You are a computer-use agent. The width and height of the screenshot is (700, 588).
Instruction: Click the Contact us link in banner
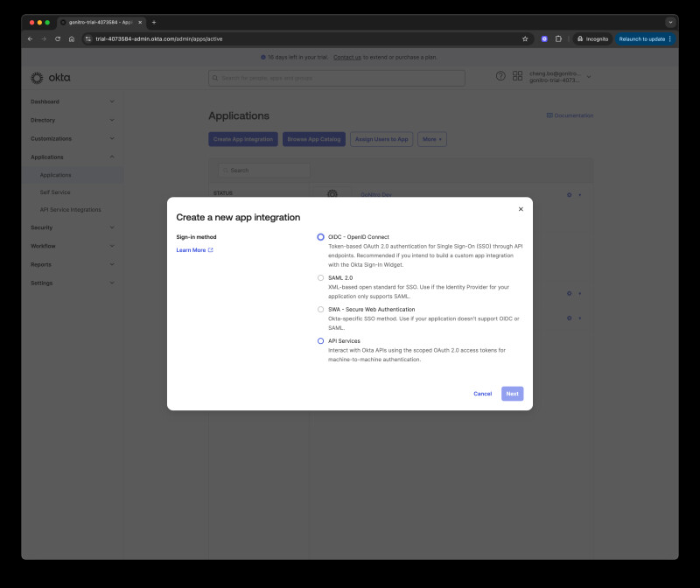(346, 58)
